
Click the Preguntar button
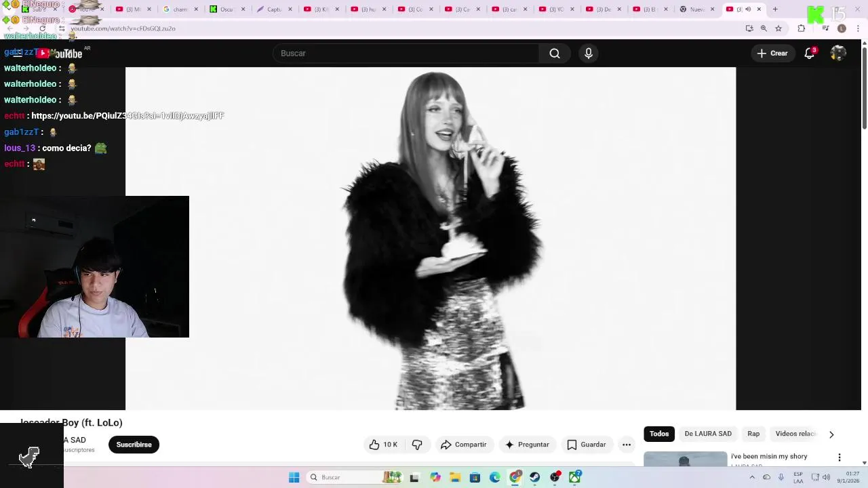point(527,445)
